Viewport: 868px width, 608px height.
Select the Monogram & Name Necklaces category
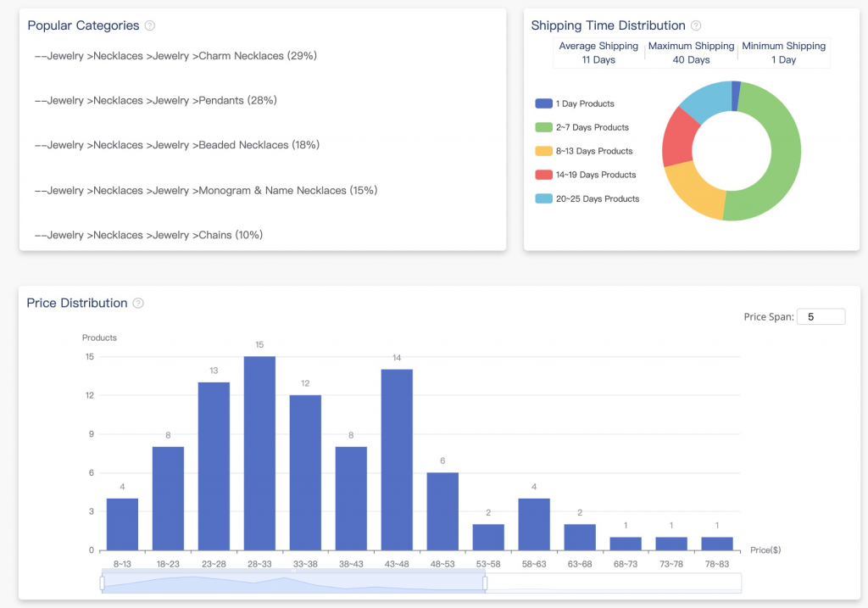(x=206, y=190)
